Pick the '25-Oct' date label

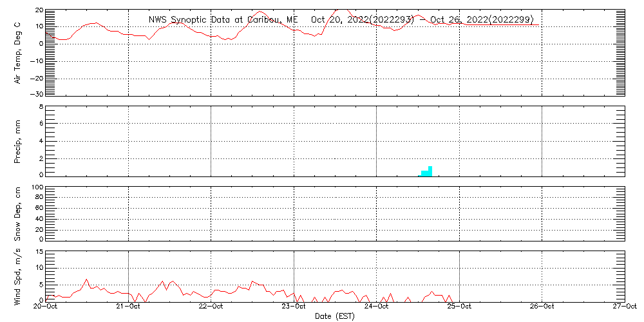point(459,307)
